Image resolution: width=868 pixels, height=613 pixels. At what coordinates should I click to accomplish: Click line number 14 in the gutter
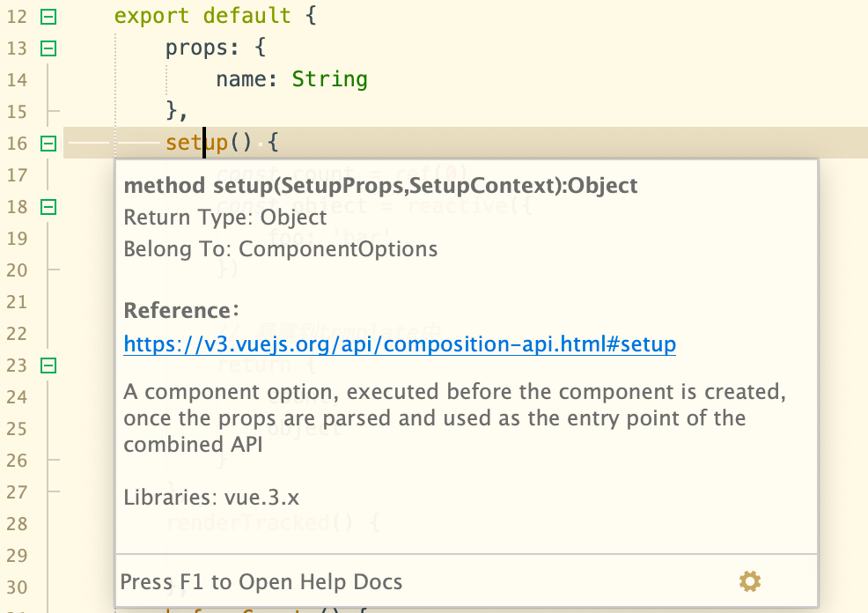pos(17,80)
